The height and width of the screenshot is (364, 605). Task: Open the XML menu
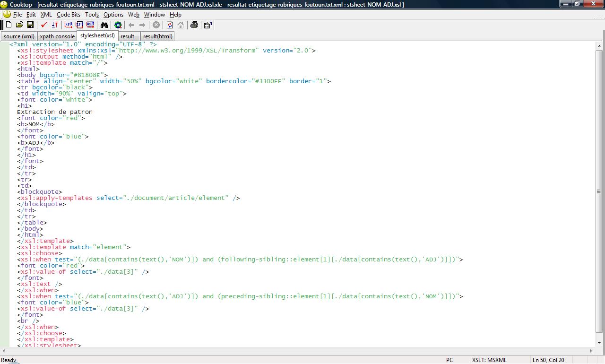(x=46, y=15)
